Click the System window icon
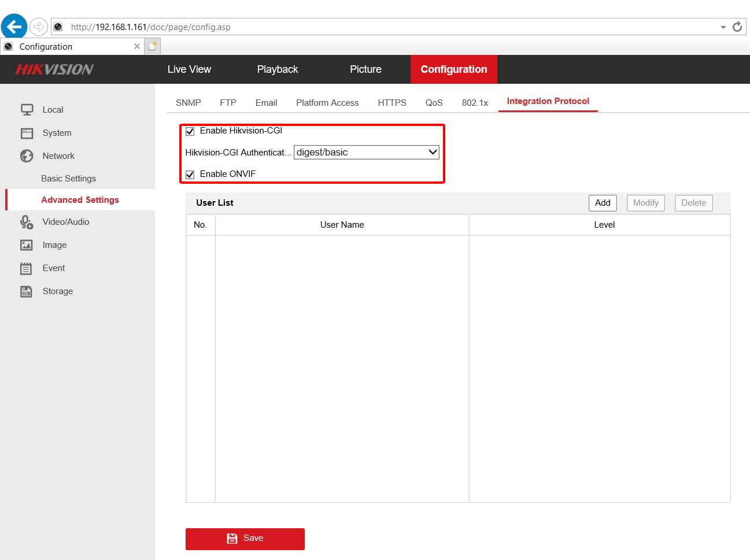 [x=27, y=133]
